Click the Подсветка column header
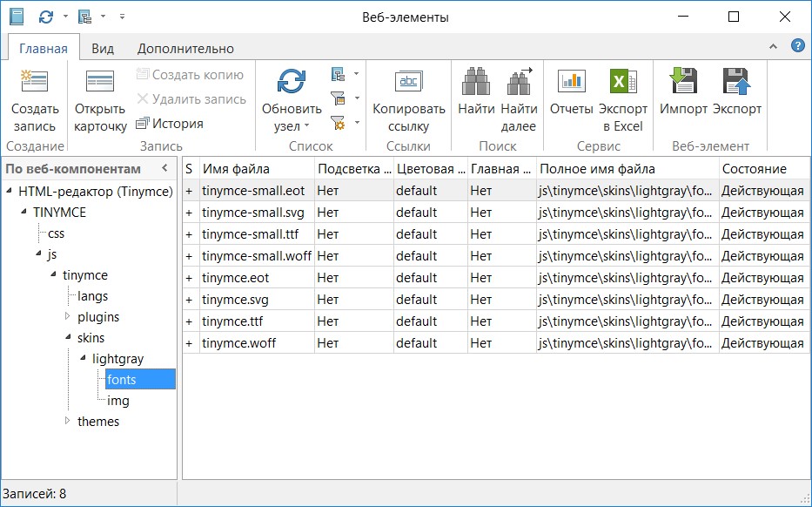The image size is (812, 507). coord(354,168)
